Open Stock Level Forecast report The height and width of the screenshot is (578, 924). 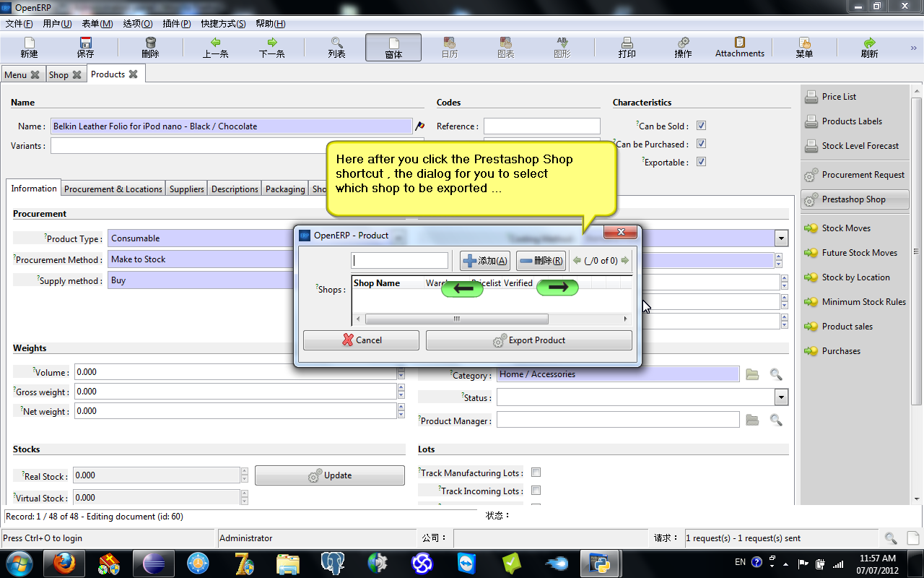pos(854,146)
